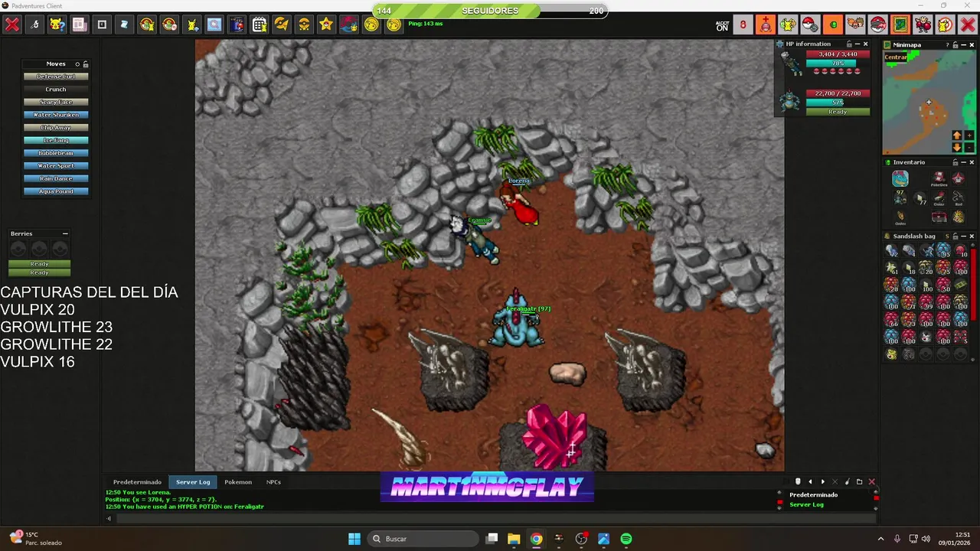Viewport: 980px width, 551px height.
Task: Minimize the Minimapa panel
Action: 963,45
